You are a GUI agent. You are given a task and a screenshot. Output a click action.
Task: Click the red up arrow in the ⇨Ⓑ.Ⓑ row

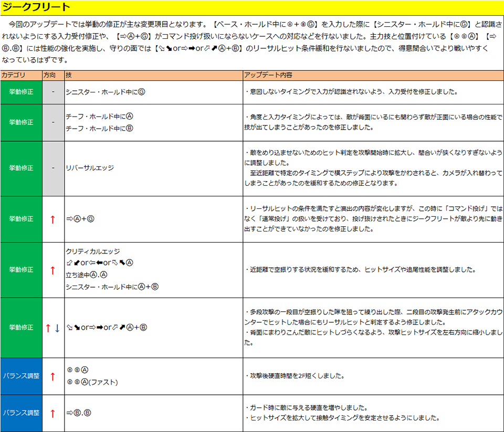[x=52, y=414]
